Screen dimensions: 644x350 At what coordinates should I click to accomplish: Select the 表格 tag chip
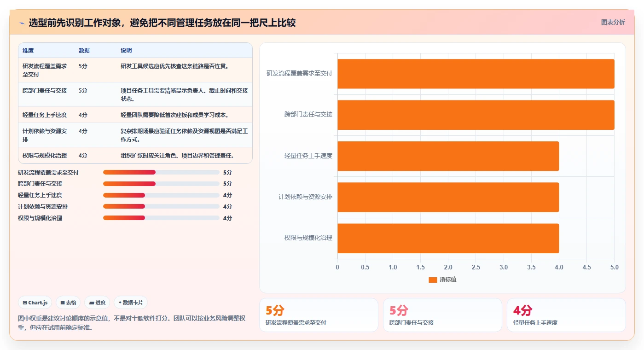pos(68,303)
